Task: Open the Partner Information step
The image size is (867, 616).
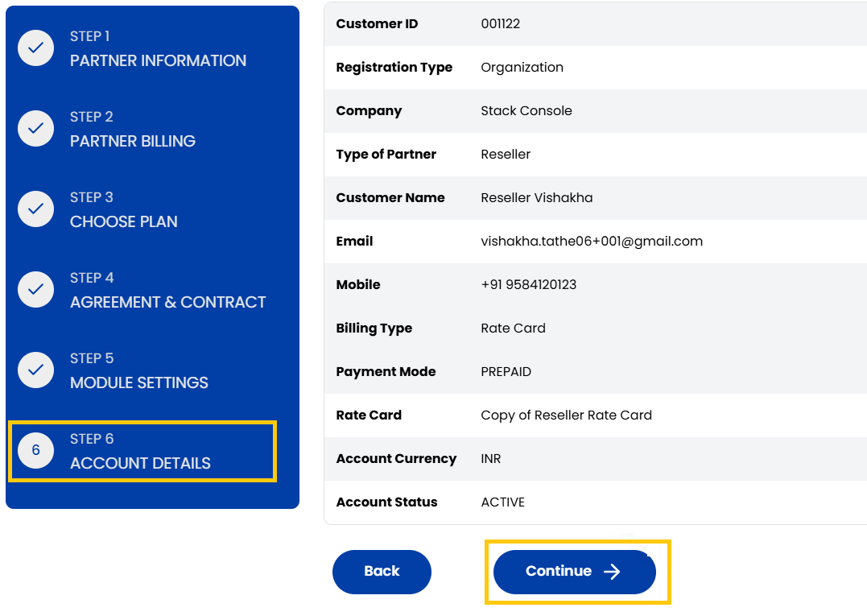Action: [158, 60]
